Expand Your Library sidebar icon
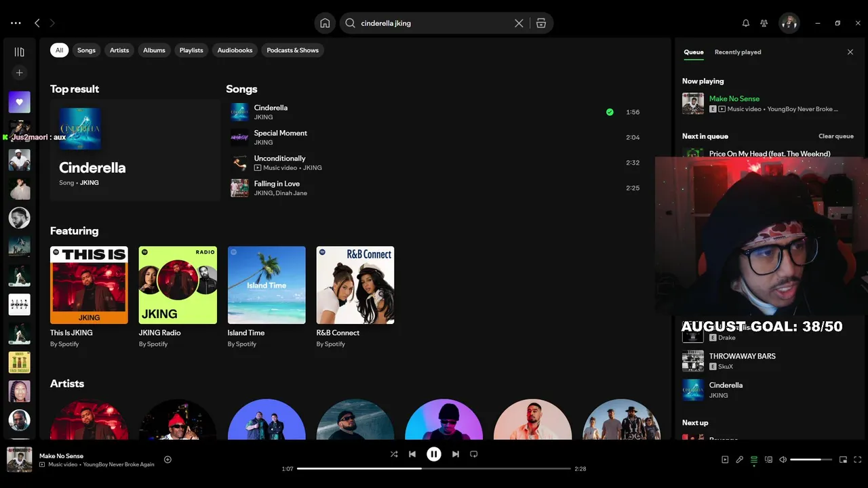The image size is (868, 488). [19, 52]
